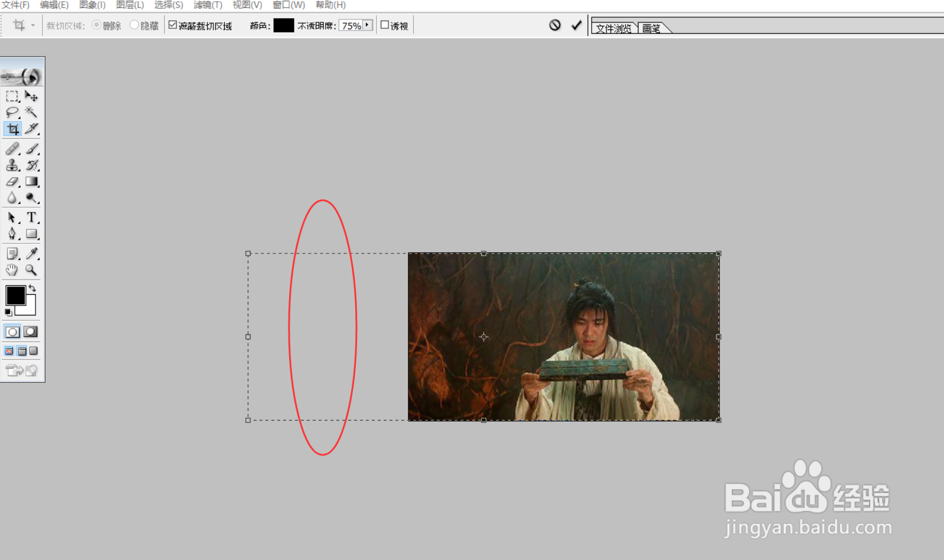This screenshot has height=560, width=944.
Task: Open the foreground color picker
Action: click(15, 295)
